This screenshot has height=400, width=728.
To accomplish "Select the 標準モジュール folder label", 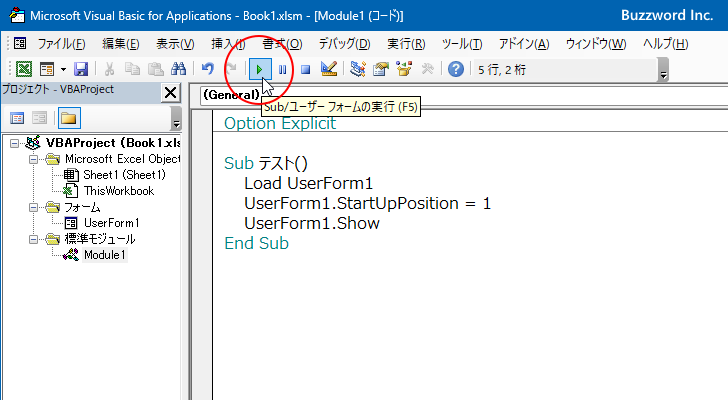I will (x=99, y=239).
